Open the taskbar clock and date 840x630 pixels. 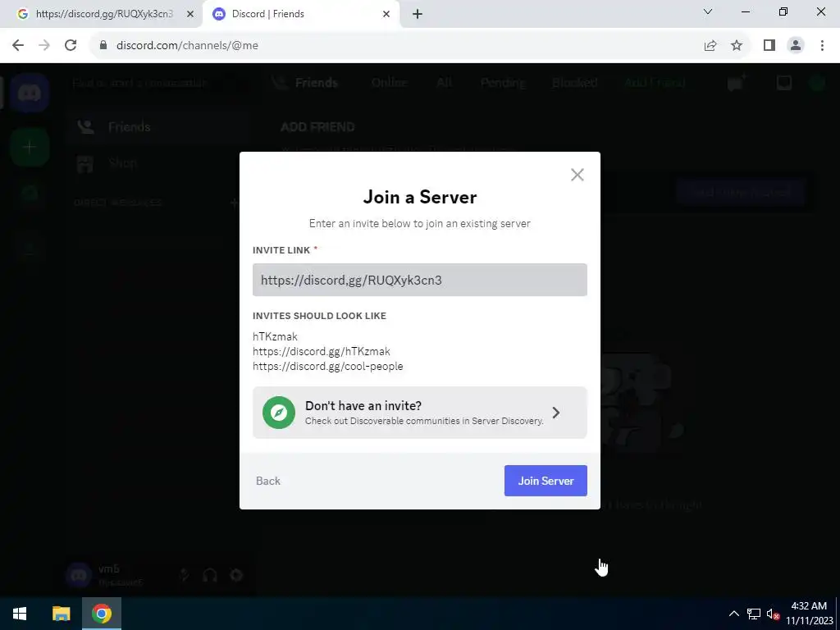pos(809,614)
